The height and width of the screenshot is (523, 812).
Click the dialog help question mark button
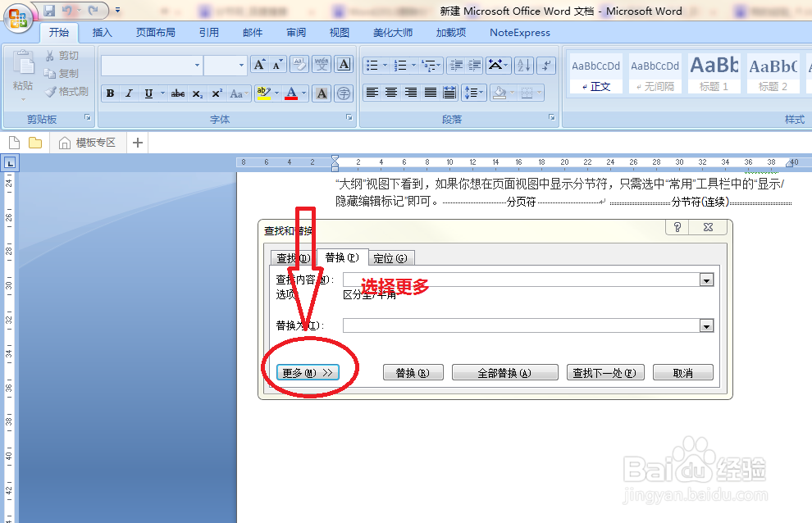click(677, 227)
